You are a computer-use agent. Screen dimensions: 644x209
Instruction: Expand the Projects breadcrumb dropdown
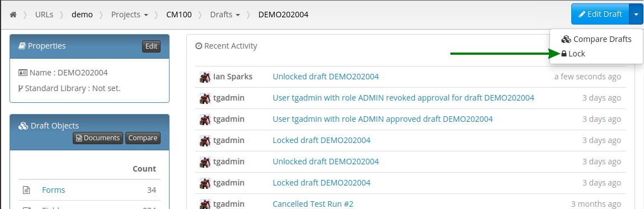pos(130,15)
